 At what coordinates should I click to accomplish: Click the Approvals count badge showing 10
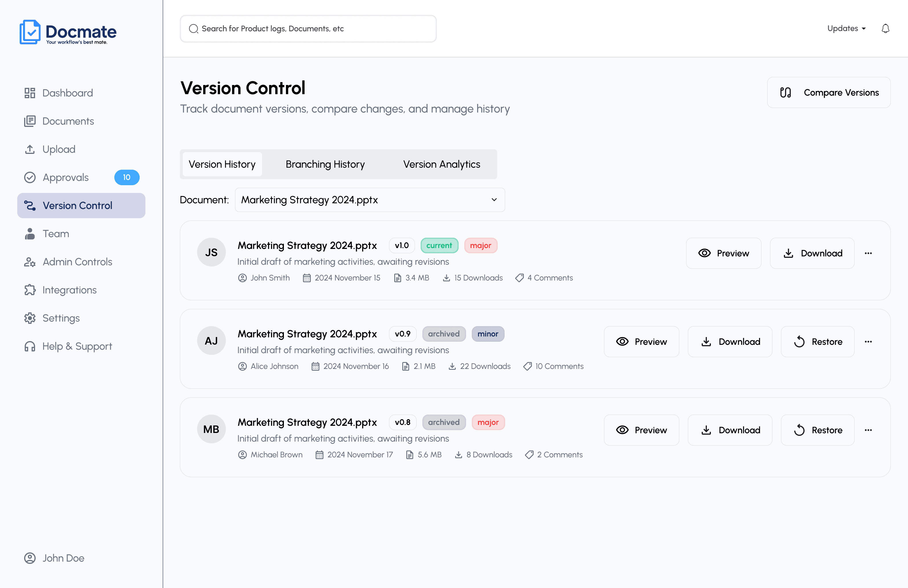click(x=127, y=177)
